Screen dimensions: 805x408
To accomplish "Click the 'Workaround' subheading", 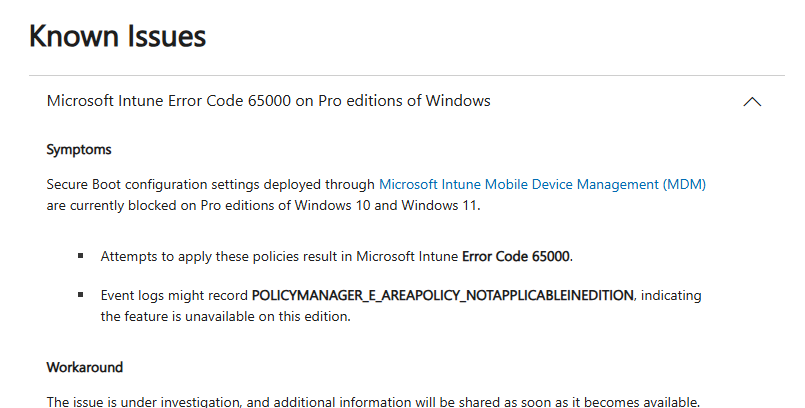I will click(x=84, y=368).
